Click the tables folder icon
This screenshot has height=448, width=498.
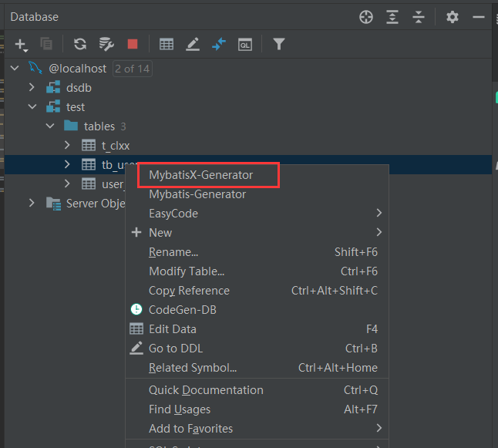click(x=71, y=126)
